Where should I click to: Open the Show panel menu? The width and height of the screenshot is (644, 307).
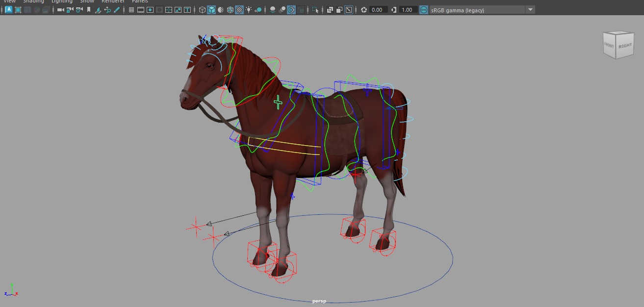tap(87, 1)
